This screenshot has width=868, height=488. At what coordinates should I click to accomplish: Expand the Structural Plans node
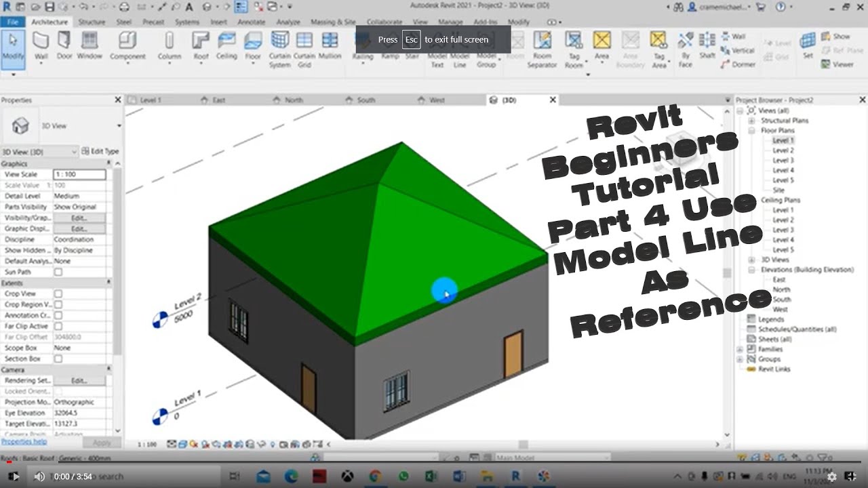(751, 121)
